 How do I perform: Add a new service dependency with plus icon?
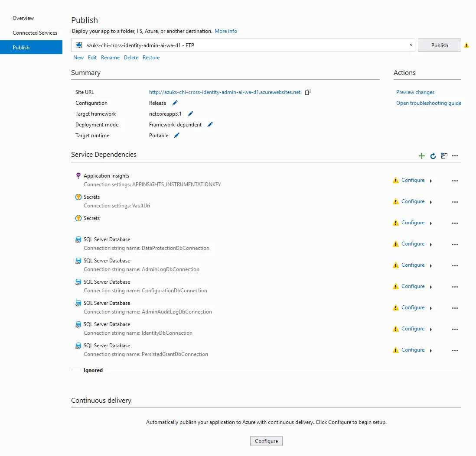click(421, 156)
